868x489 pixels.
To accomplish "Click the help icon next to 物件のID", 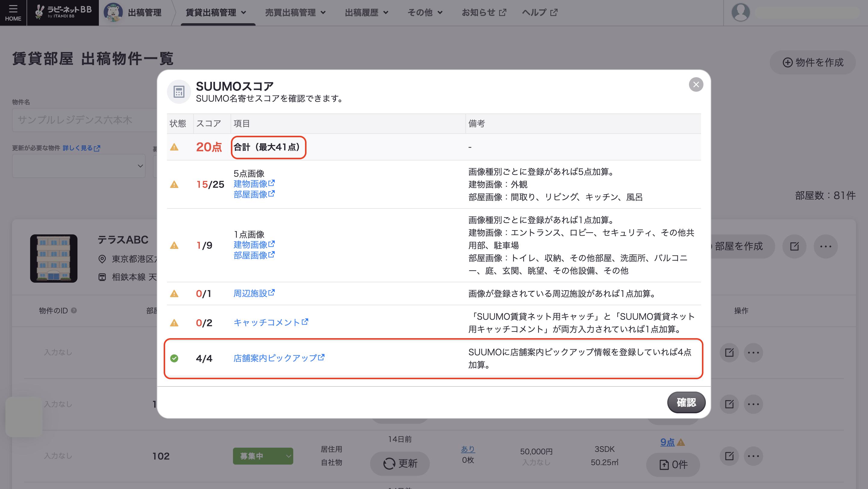I will [x=74, y=310].
